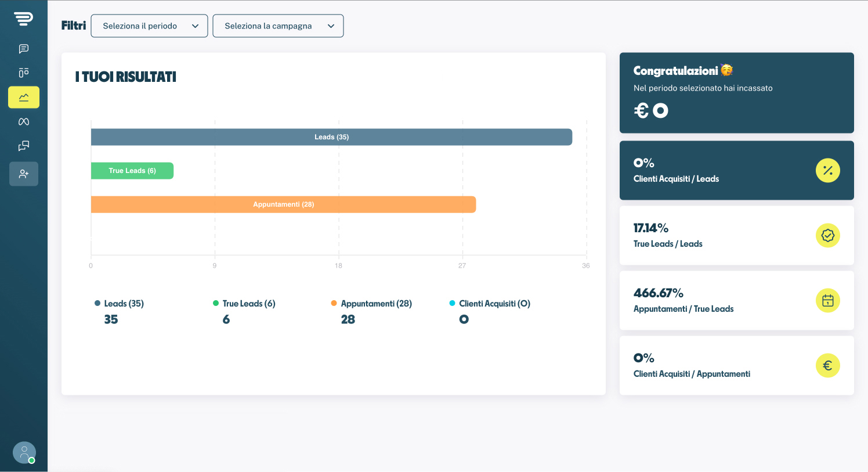This screenshot has width=868, height=472.
Task: Open the Seleziona il periodo dropdown
Action: coord(149,26)
